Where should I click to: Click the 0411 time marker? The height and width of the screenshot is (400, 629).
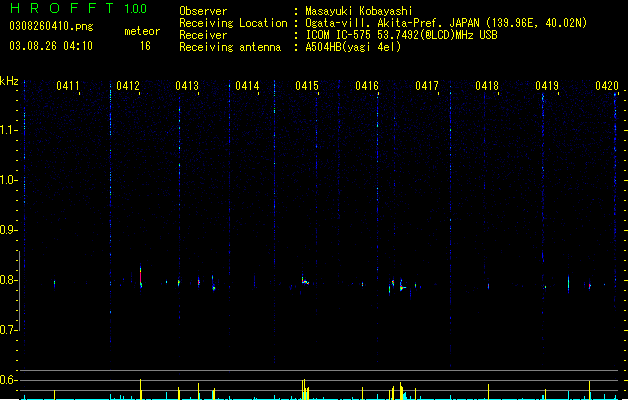pyautogui.click(x=68, y=86)
